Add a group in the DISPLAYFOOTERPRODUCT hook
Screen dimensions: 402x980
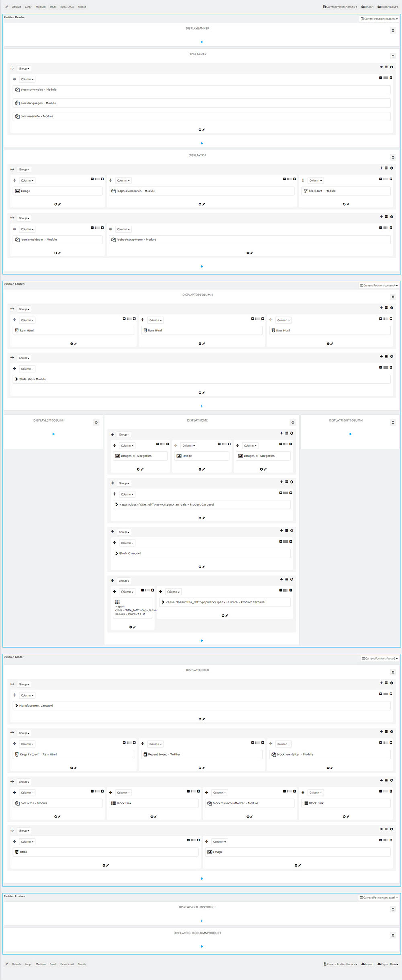pyautogui.click(x=202, y=921)
